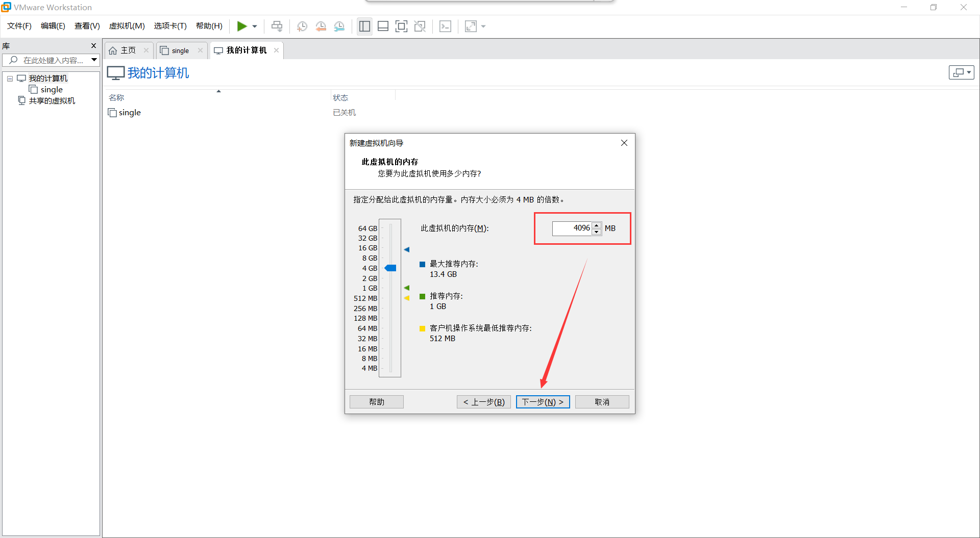Take a snapshot of this virtual machine

point(302,26)
